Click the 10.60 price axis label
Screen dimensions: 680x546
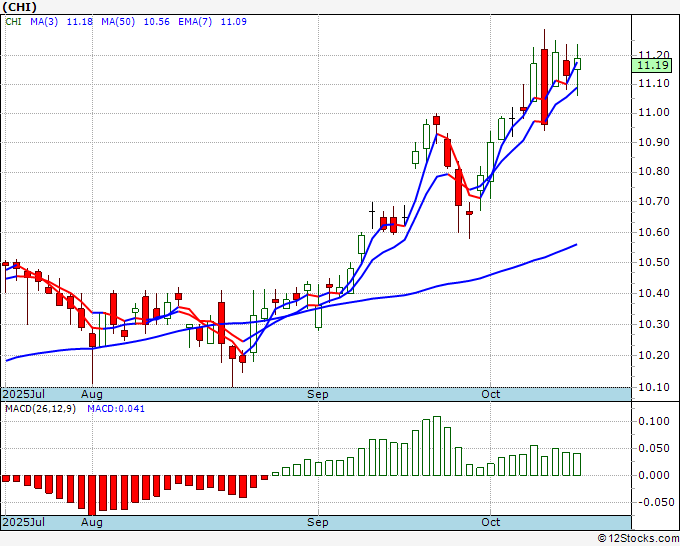654,232
